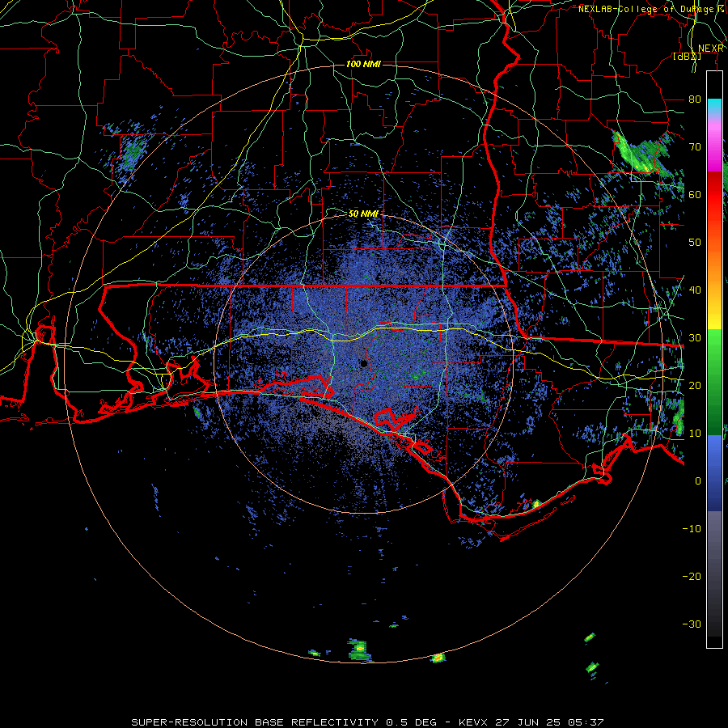Select the -20 value on dBZ scale
Image resolution: width=728 pixels, height=728 pixels.
[x=692, y=577]
